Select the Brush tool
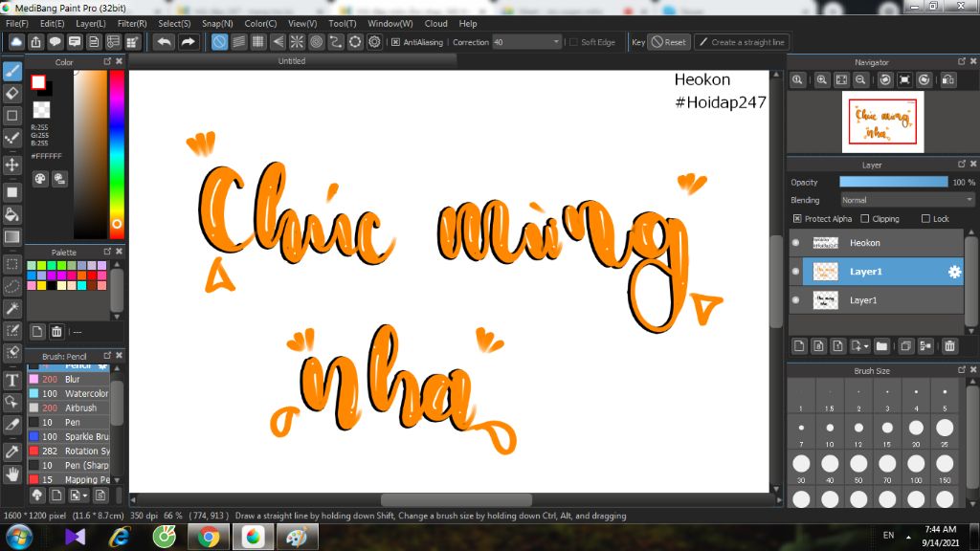This screenshot has height=551, width=980. pos(11,71)
